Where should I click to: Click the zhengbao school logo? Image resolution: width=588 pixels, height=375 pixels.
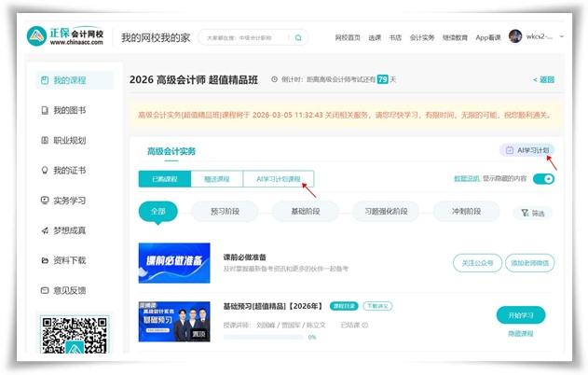pyautogui.click(x=68, y=36)
